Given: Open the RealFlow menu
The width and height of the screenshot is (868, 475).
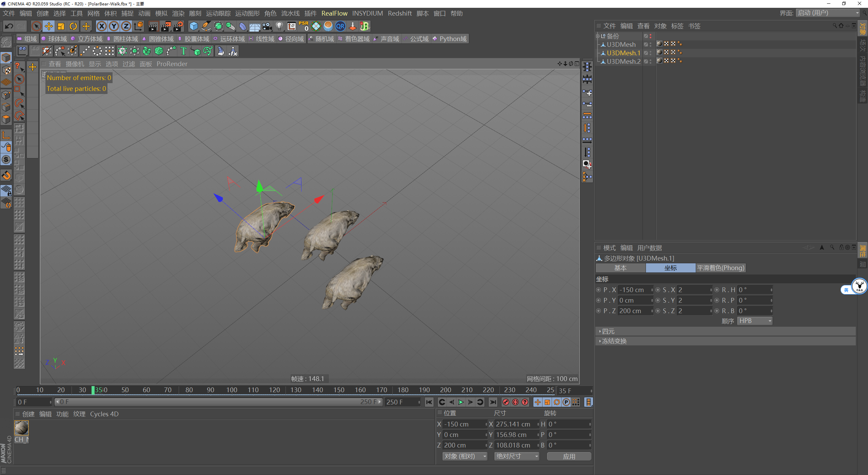Looking at the screenshot, I should click(x=334, y=13).
